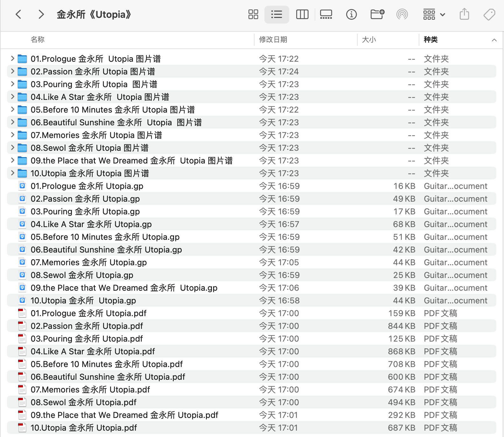Expand the 06.Beautiful Sunshine 图片谱 folder
The width and height of the screenshot is (504, 437).
(x=12, y=122)
